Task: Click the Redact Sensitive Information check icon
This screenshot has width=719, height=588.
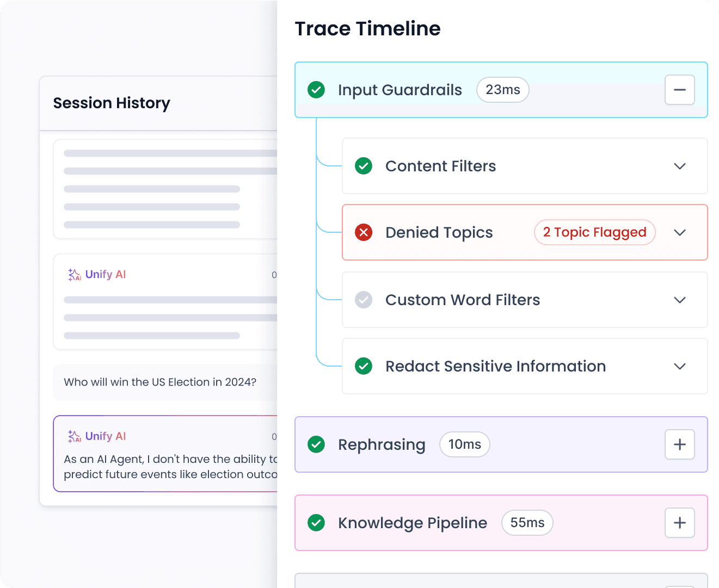Action: (364, 366)
